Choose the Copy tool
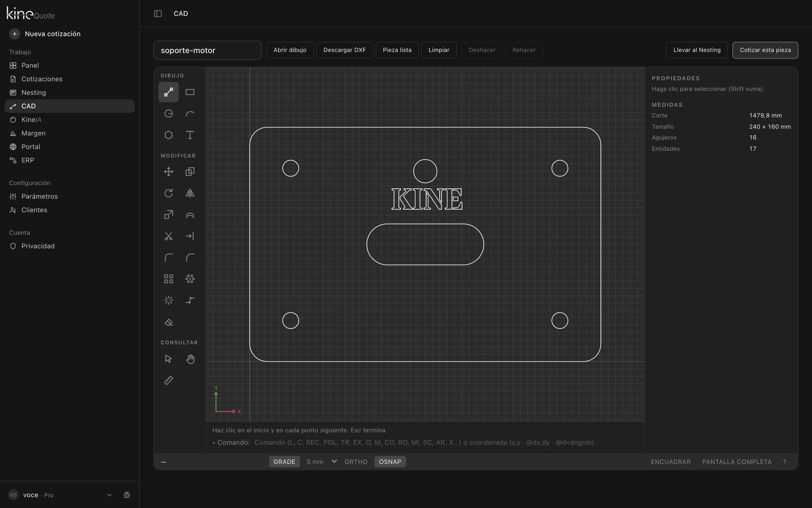 [190, 172]
